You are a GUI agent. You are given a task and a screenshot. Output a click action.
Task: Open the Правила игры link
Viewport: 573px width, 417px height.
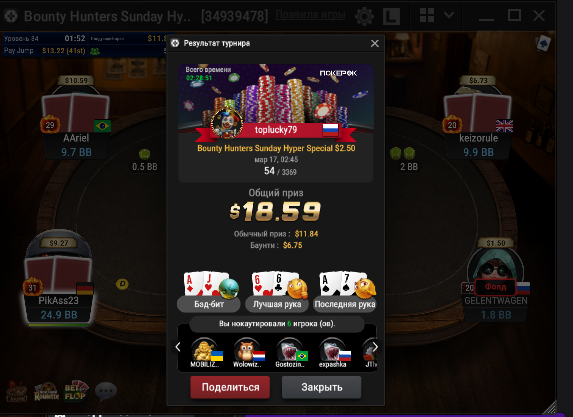click(310, 15)
